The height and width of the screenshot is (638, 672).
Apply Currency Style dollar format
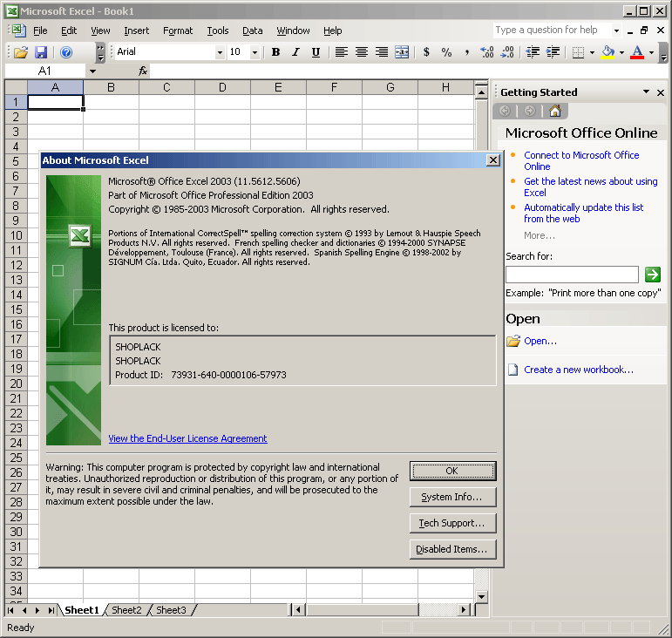pyautogui.click(x=426, y=52)
